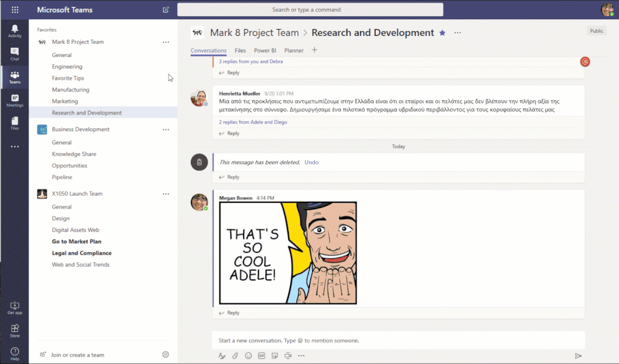
Task: Click the search or command box
Action: [310, 9]
